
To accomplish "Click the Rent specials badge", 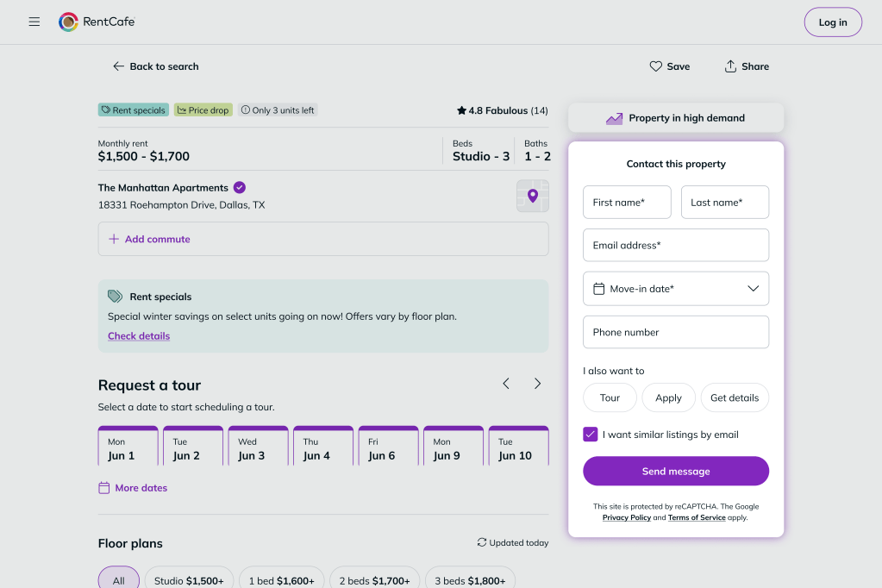I will (x=134, y=109).
